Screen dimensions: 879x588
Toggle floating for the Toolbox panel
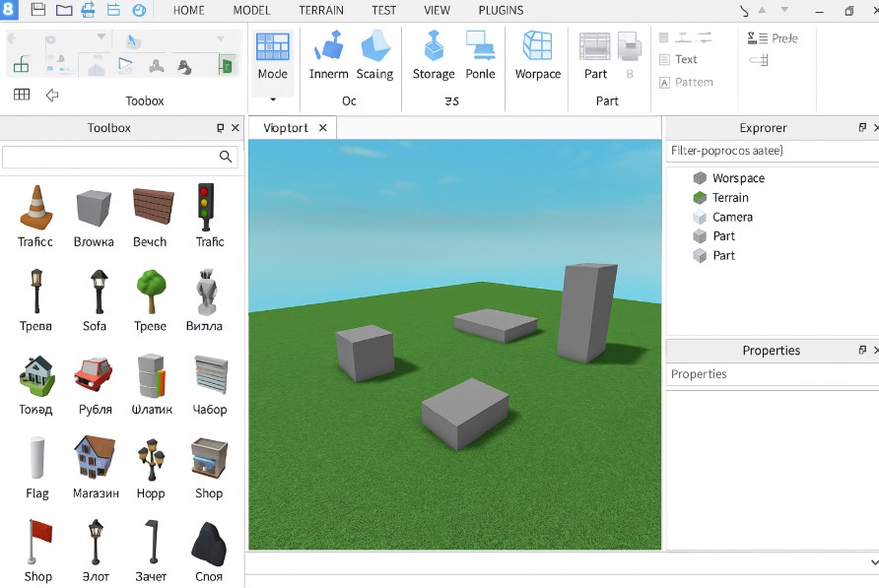tap(220, 128)
